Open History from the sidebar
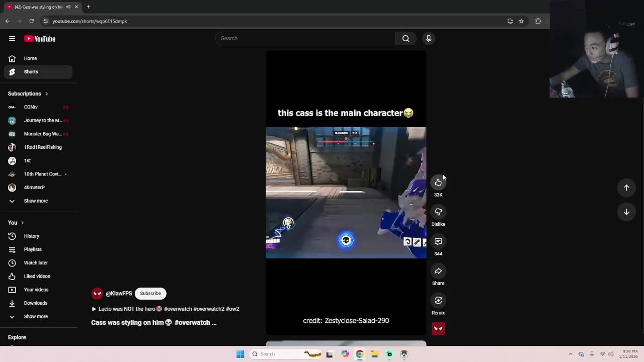This screenshot has height=362, width=644. coord(38,236)
